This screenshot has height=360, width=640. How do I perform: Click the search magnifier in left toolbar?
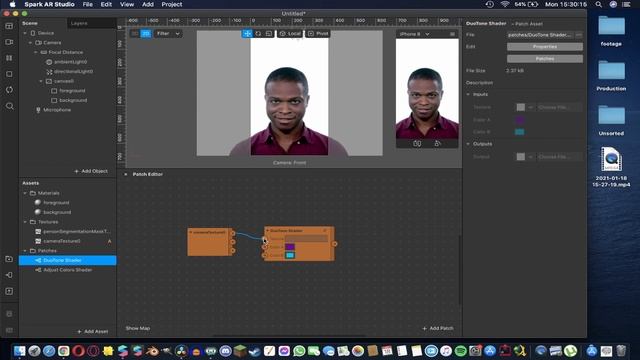9,106
